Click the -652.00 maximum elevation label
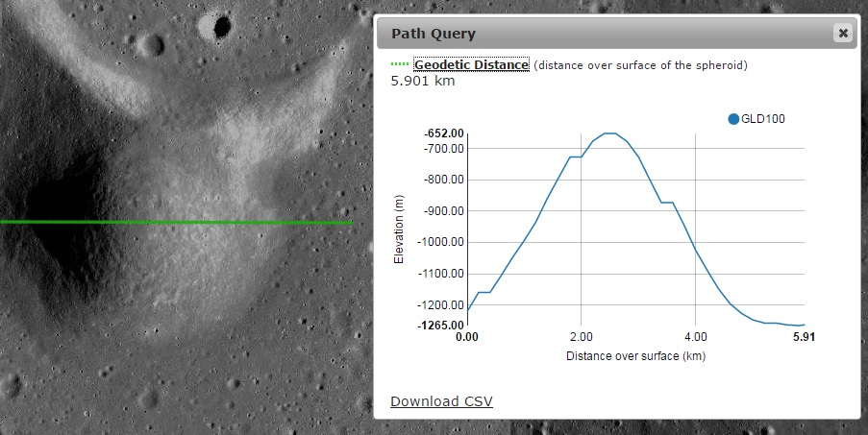868x435 pixels. 444,133
